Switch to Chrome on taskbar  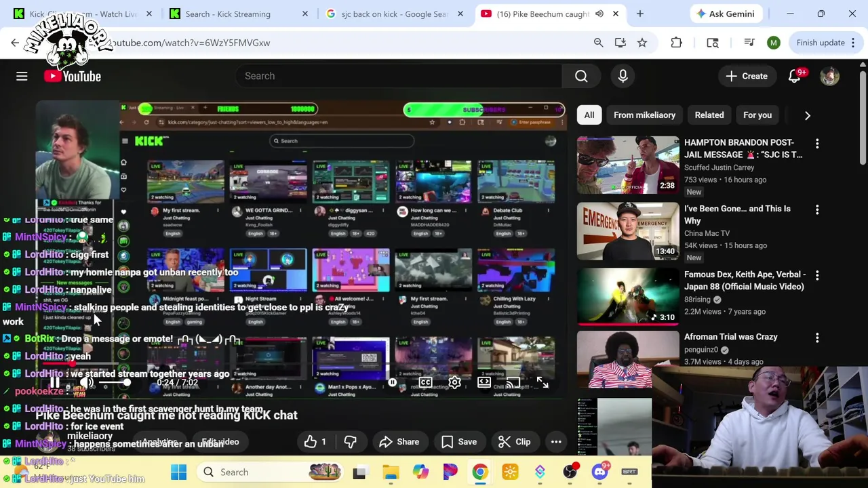pyautogui.click(x=479, y=472)
